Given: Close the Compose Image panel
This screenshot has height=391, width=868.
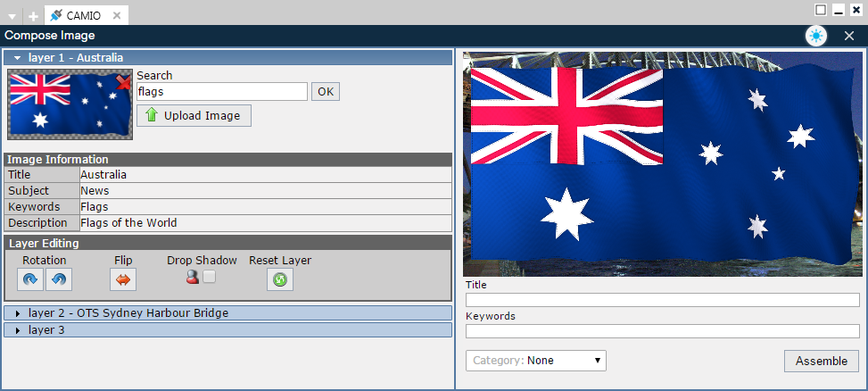Looking at the screenshot, I should point(848,36).
